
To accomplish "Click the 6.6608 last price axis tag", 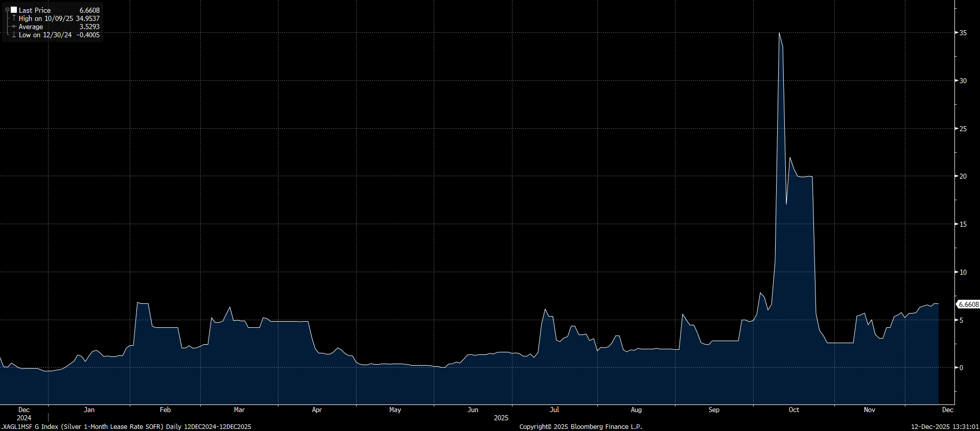I will tap(968, 304).
